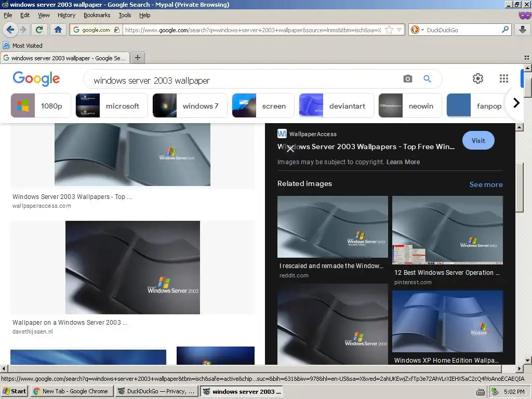Click the preview panel scroll up arrow
The width and height of the screenshot is (532, 399).
519,127
